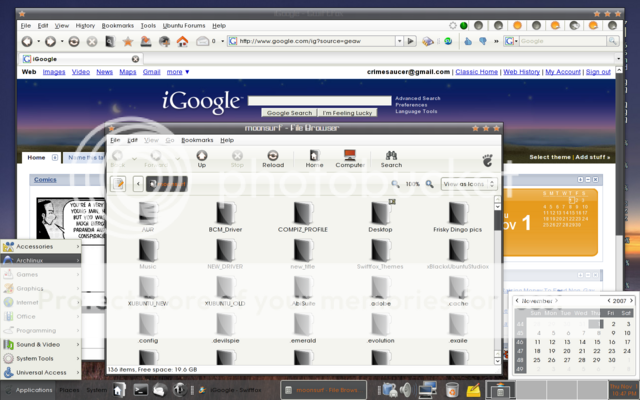This screenshot has width=640, height=400.
Task: Expand the File Browser Forward history arrow
Action: (178, 159)
